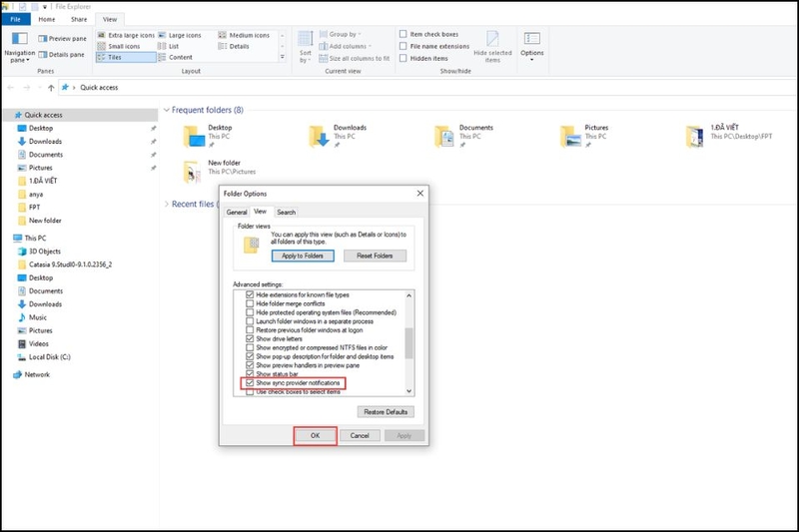The width and height of the screenshot is (799, 532).
Task: Select View tab in Folder Options
Action: pos(261,212)
